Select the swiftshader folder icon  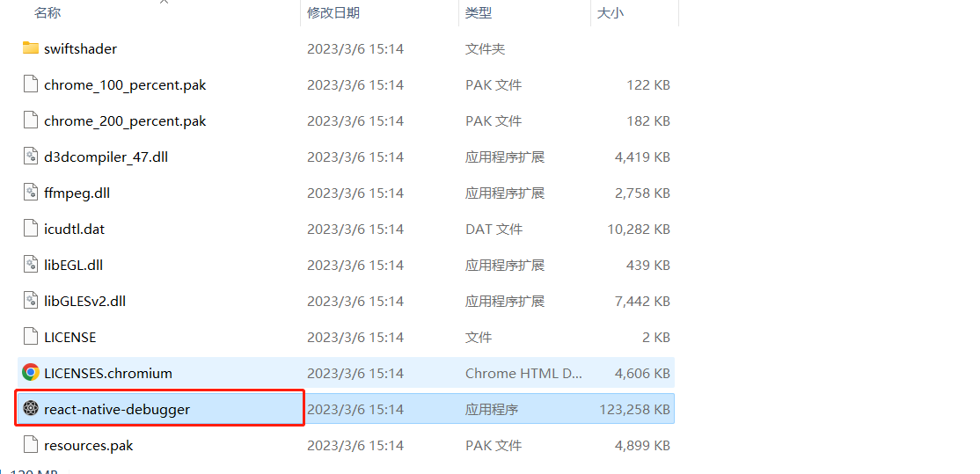[x=31, y=48]
